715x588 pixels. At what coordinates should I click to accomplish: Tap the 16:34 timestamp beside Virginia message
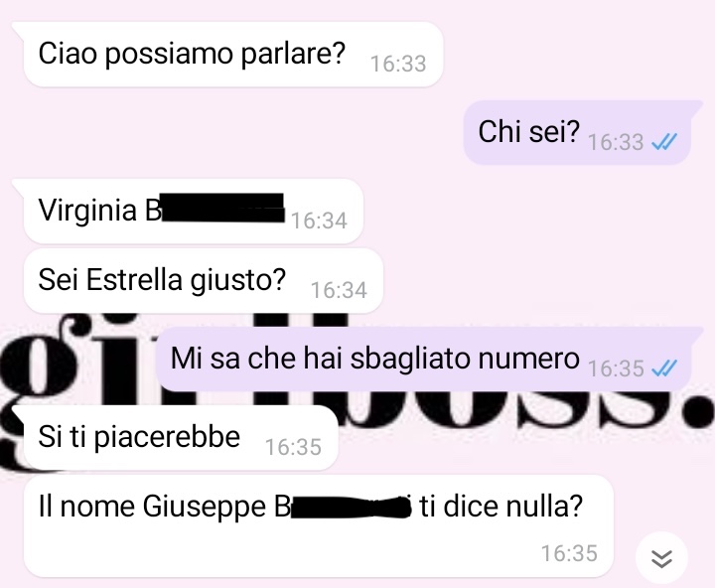[x=319, y=220]
